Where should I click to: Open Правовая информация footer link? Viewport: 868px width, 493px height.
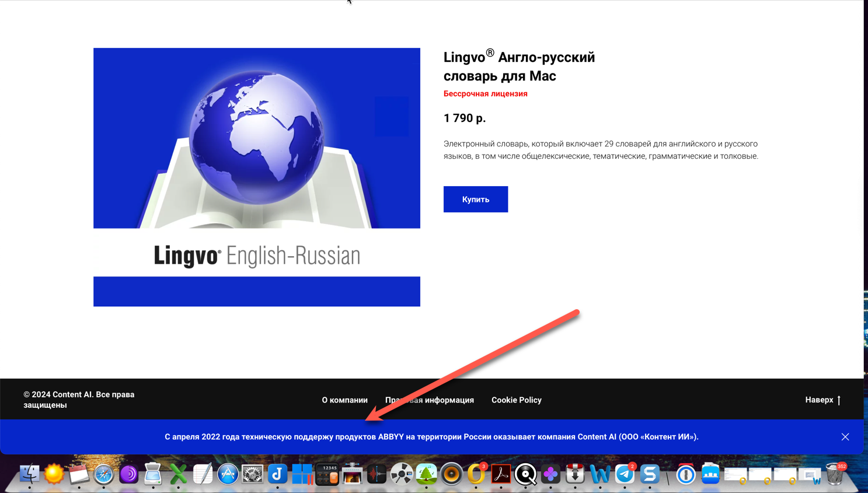(x=430, y=400)
